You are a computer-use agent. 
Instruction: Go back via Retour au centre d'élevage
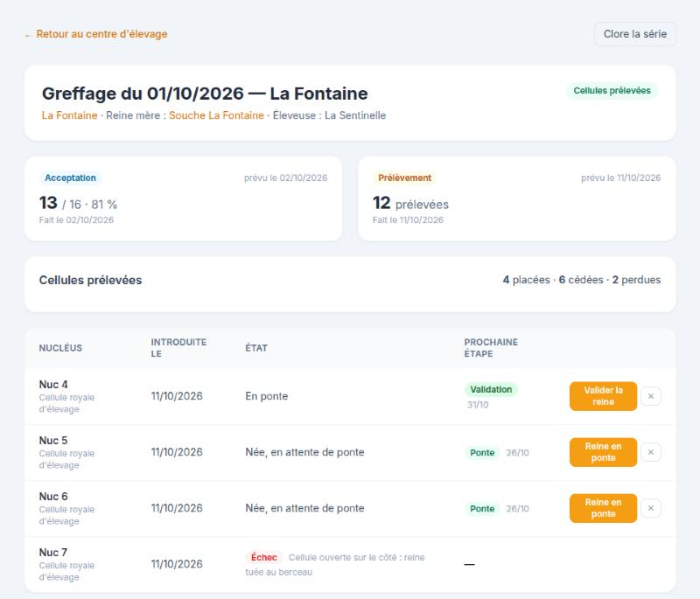[101, 34]
